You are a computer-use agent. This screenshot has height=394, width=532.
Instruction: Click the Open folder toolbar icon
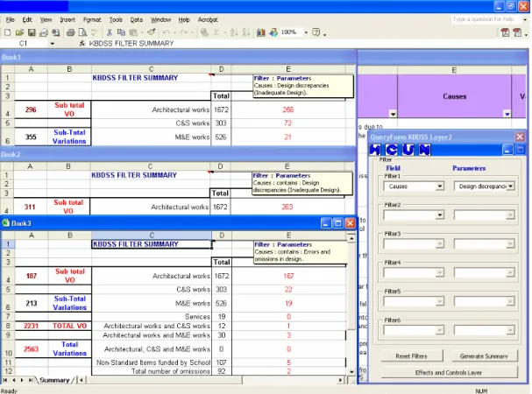click(x=19, y=32)
